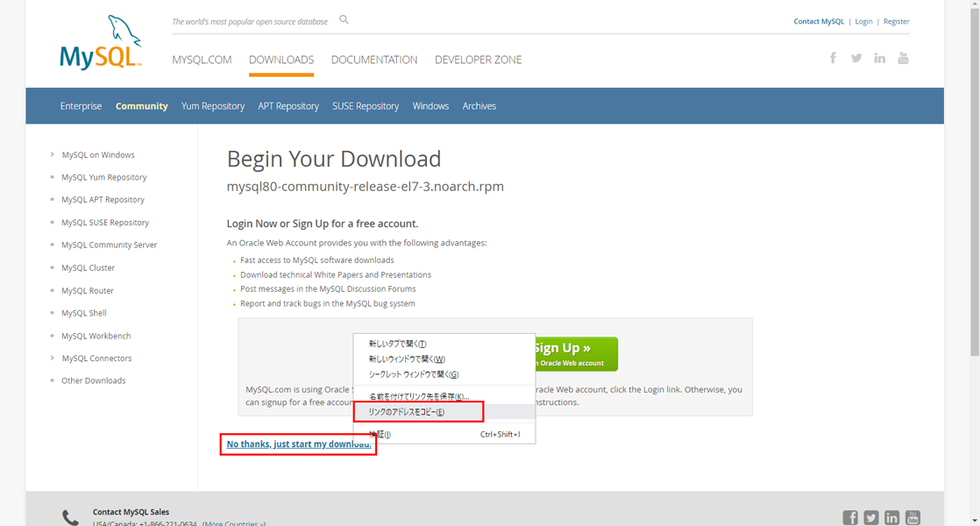Open MySQL Connectors sidebar link
980x526 pixels.
coord(97,359)
